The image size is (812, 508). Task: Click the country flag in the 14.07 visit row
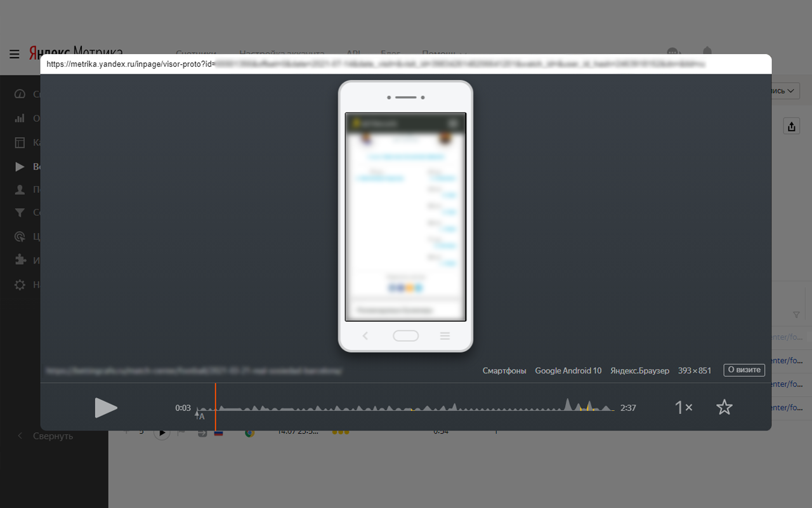coord(219,433)
